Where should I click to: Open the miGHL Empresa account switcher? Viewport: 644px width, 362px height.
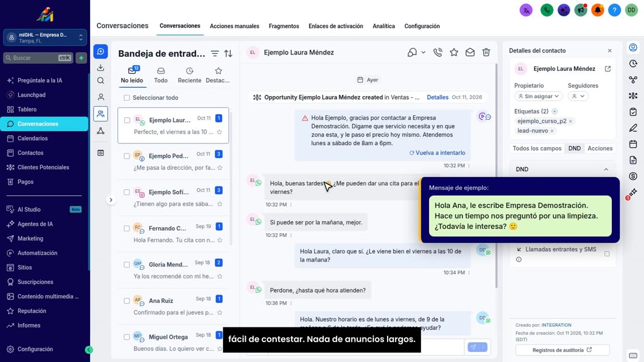45,37
